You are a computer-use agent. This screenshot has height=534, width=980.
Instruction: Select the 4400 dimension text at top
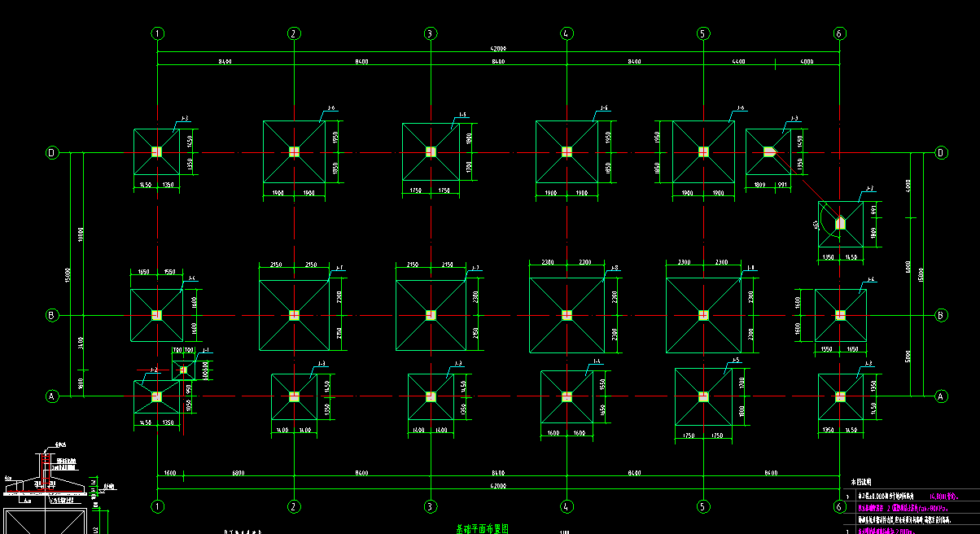point(738,62)
